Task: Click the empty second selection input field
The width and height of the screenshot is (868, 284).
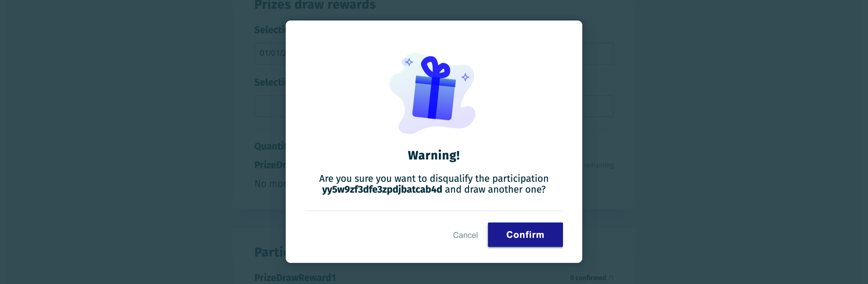Action: pyautogui.click(x=270, y=106)
